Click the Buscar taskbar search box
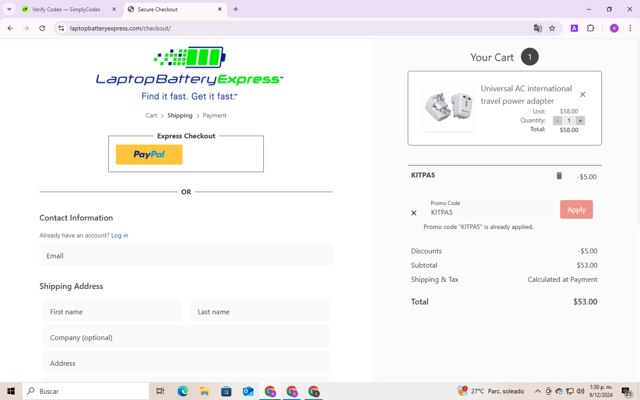 coord(86,391)
